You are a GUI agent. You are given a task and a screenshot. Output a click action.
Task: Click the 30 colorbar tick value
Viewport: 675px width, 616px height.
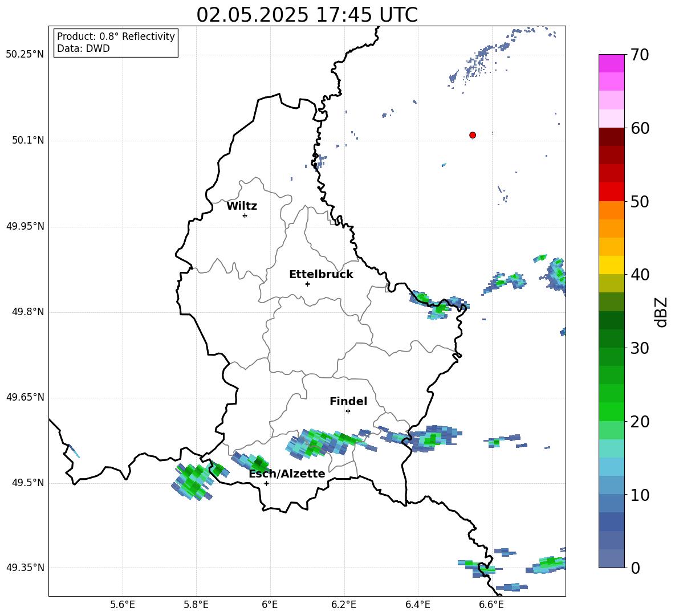tap(640, 348)
